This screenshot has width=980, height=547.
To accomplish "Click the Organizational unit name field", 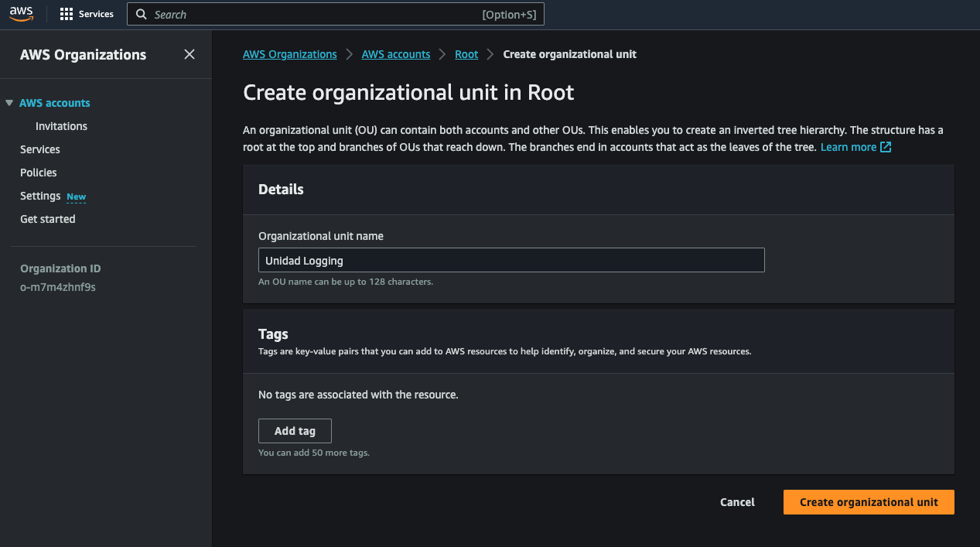I will 510,260.
